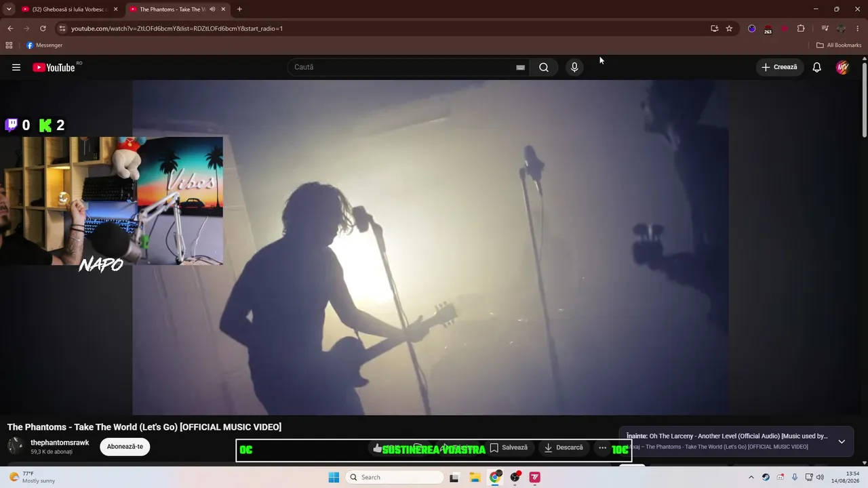Viewport: 868px width, 488px height.
Task: Go to the YouTube home logo
Action: 54,67
